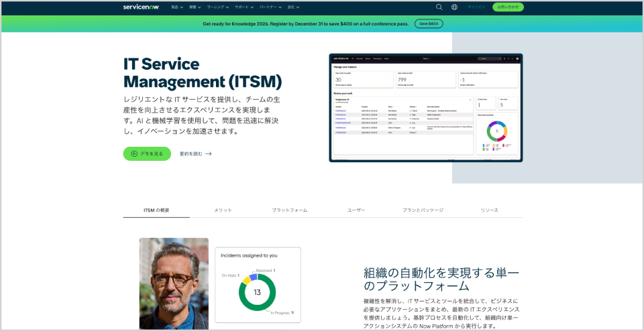Open the リソース tab

490,210
